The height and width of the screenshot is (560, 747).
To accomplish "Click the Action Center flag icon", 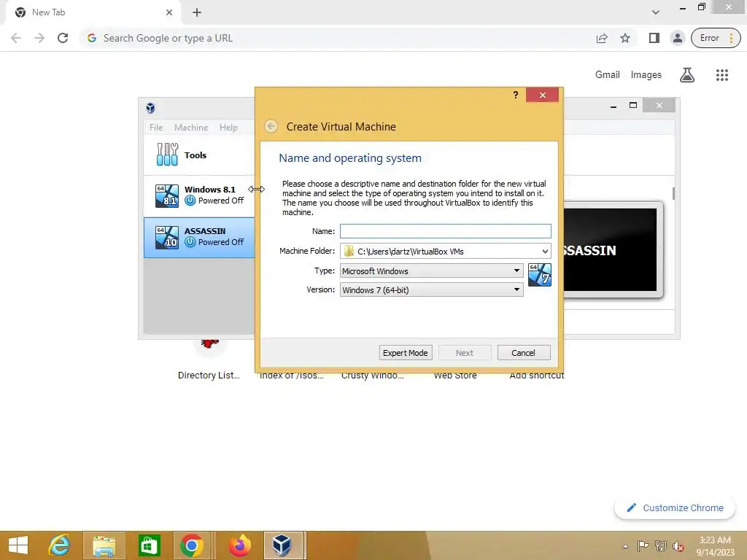I will tap(643, 546).
